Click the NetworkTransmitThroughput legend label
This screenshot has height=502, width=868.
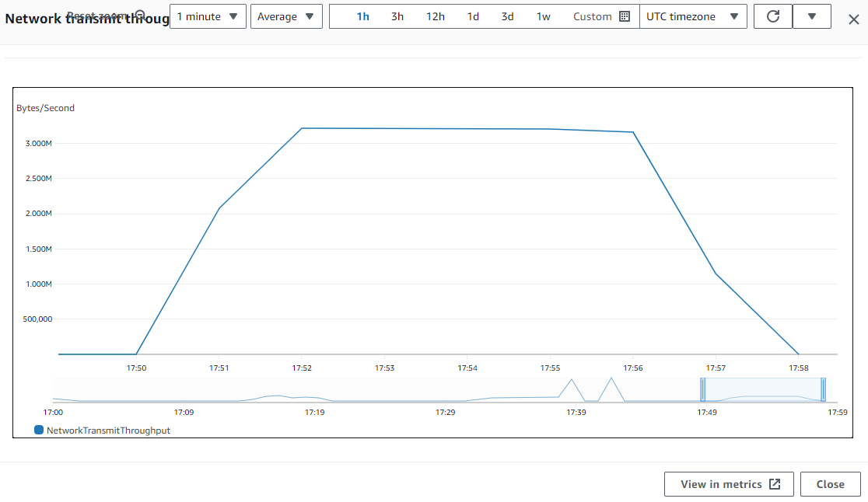click(108, 430)
